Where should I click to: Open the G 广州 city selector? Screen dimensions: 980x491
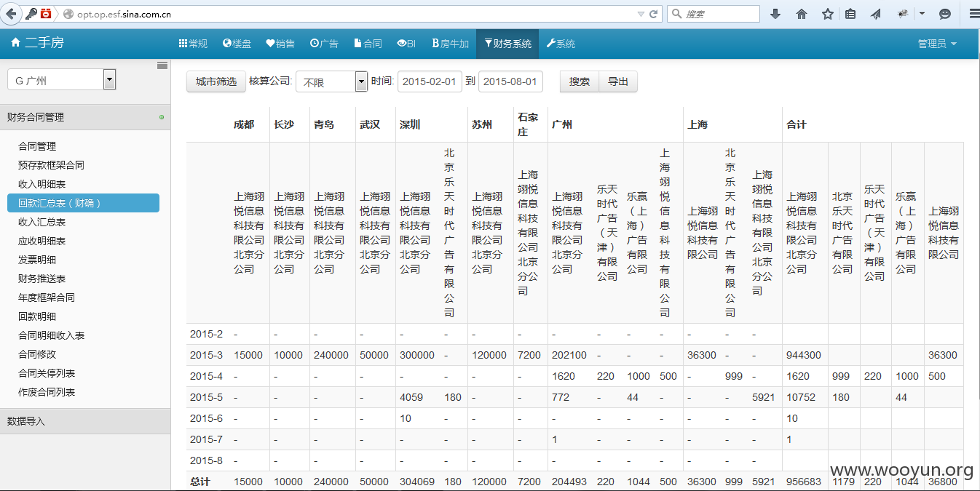tap(61, 80)
